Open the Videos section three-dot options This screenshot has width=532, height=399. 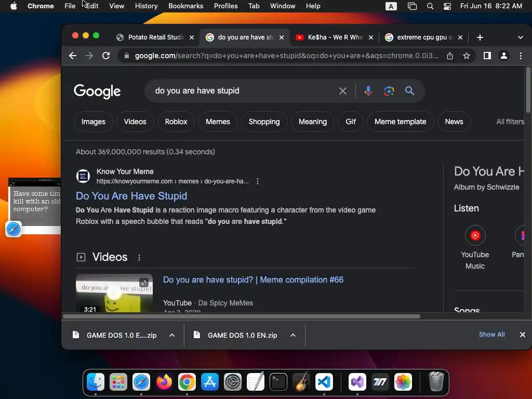tap(139, 258)
